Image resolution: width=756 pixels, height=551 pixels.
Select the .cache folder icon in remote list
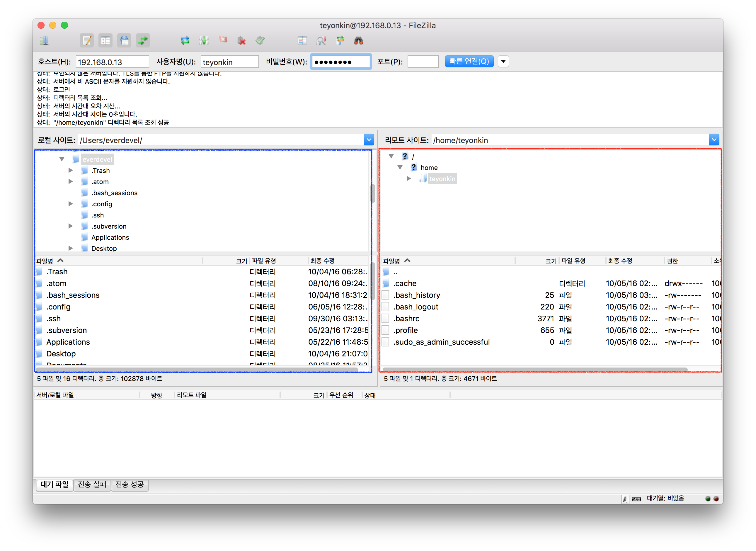tap(386, 283)
